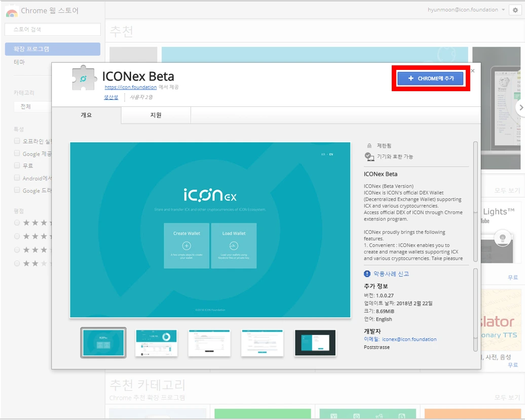Click the 버전: 1.0.0.27 text
The width and height of the screenshot is (525, 420).
point(379,295)
